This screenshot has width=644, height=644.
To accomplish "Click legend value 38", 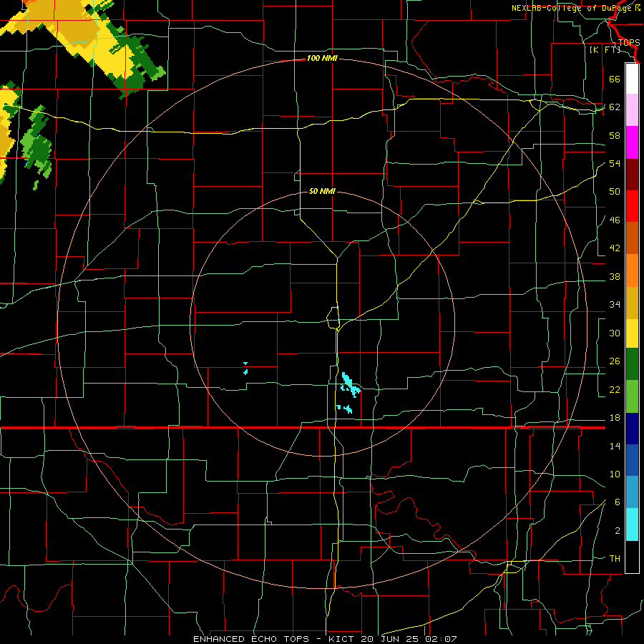I will click(615, 276).
